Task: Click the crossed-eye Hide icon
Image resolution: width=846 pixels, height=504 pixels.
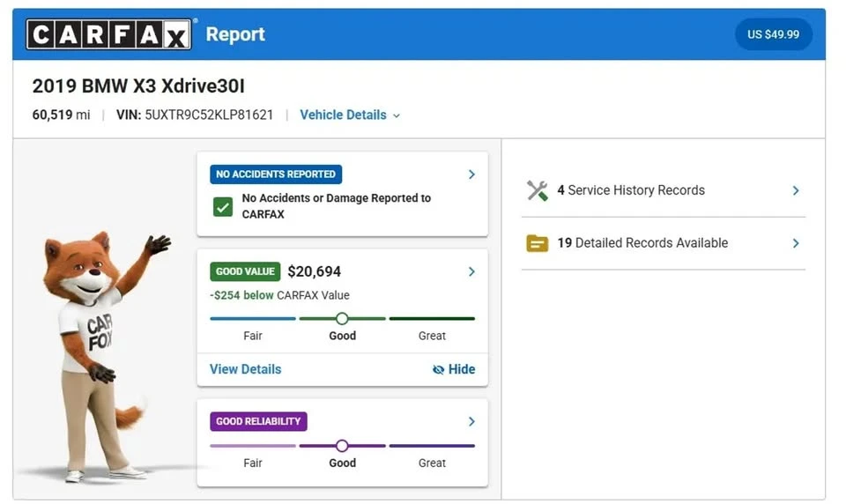Action: (438, 370)
